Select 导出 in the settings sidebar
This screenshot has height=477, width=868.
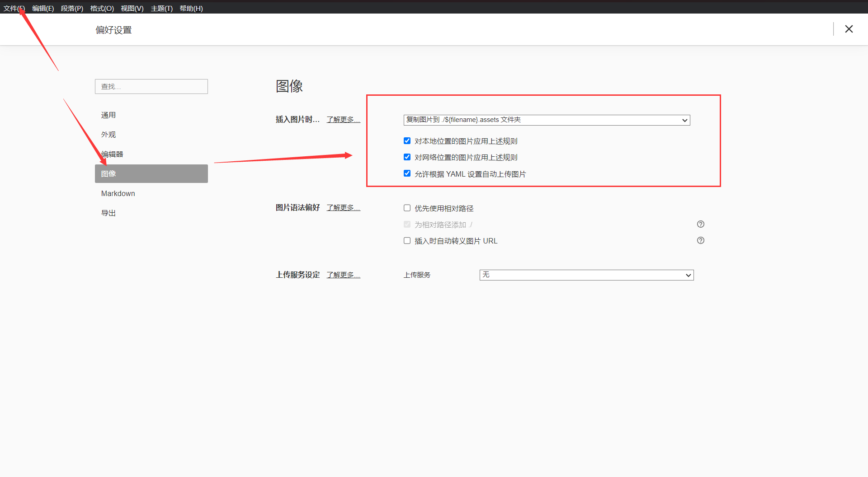[x=151, y=213]
